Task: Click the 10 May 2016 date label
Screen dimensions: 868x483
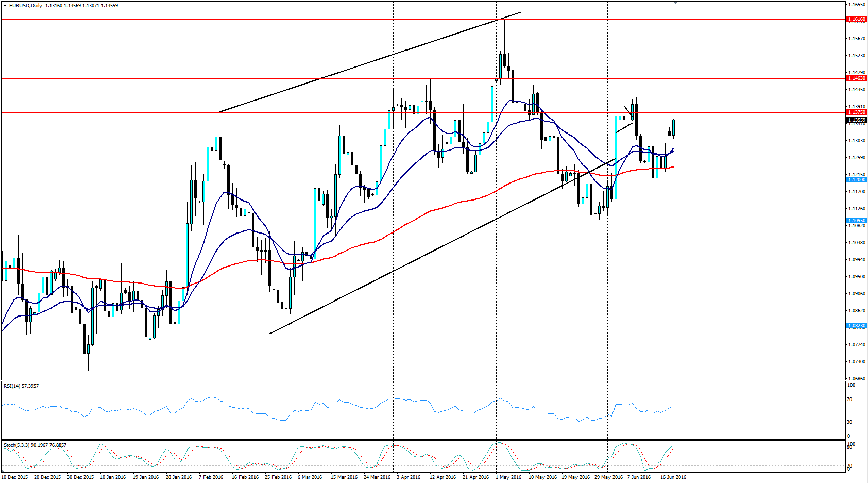Action: [542, 477]
